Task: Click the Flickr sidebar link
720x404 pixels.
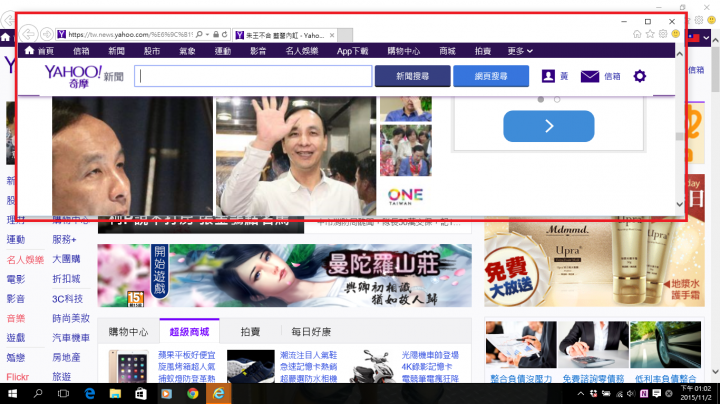Action: [17, 377]
